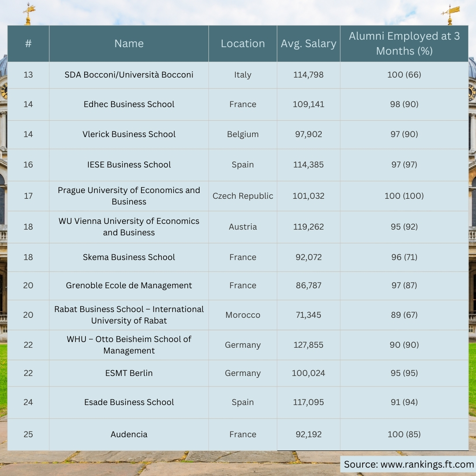
Task: Select SDA Bocconi/Università Bocconi name cell
Action: click(129, 74)
